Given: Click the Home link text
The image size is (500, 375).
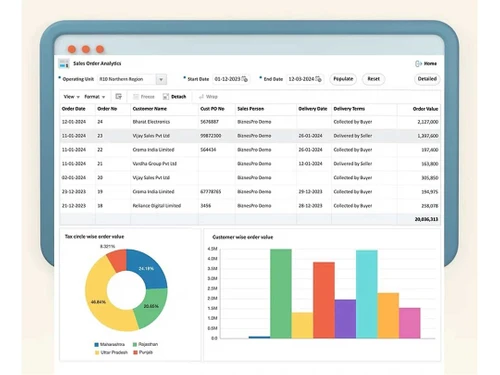Looking at the screenshot, I should click(430, 63).
